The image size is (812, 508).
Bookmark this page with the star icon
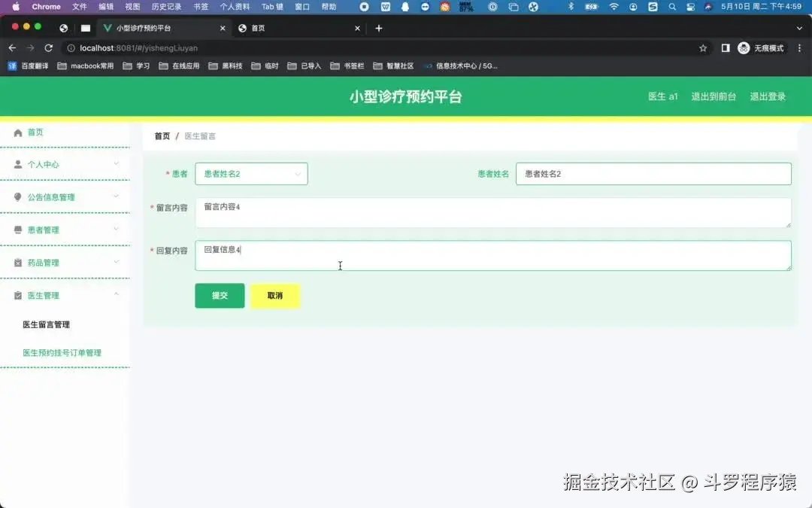click(x=703, y=48)
